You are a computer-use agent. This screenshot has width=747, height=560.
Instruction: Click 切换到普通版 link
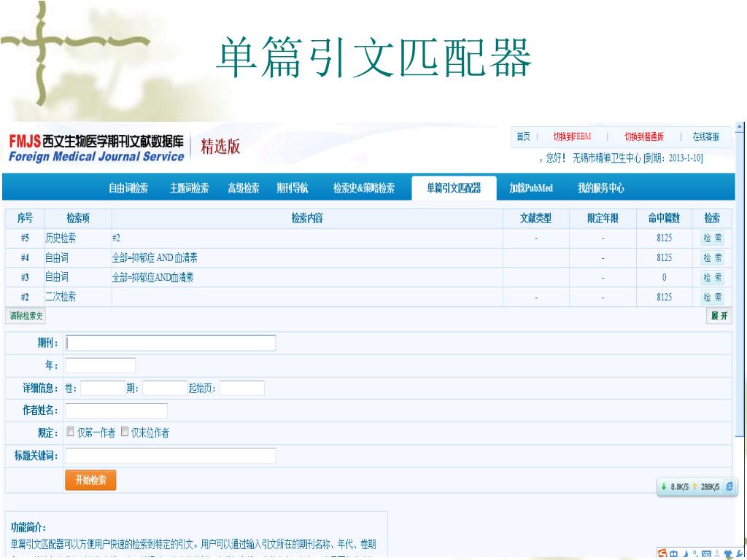click(x=644, y=136)
